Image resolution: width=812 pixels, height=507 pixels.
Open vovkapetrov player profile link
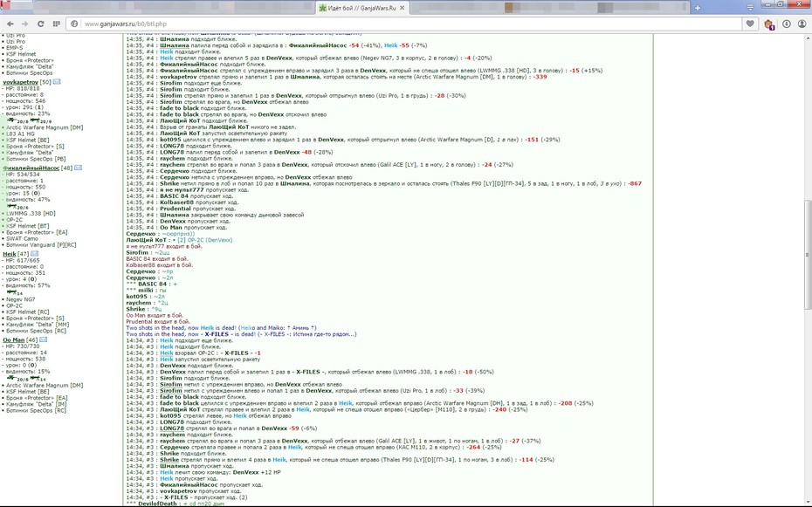(x=20, y=82)
